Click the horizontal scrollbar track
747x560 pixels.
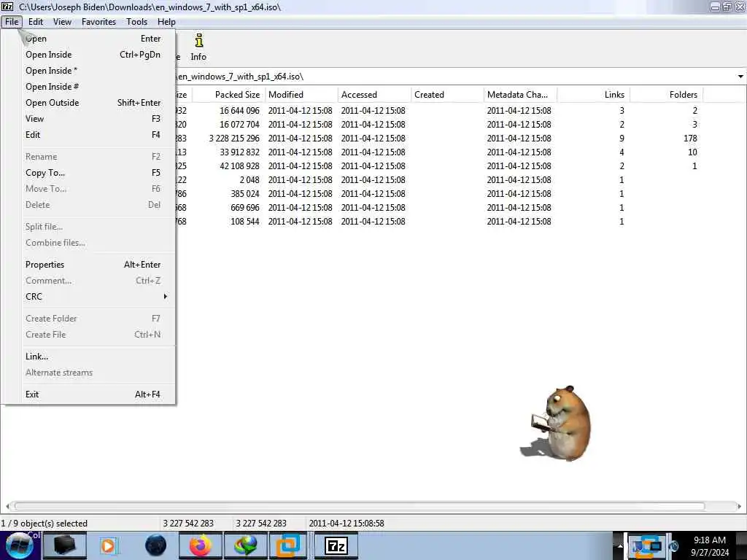coord(360,506)
